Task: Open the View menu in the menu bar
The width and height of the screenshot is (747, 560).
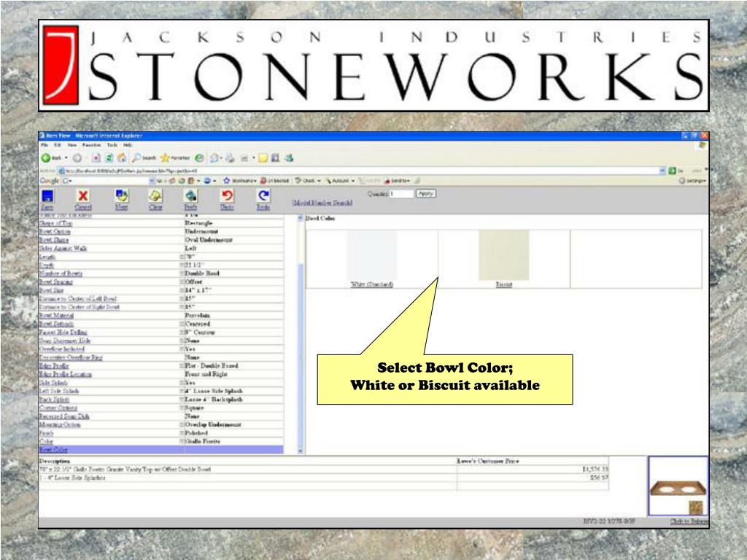Action: pyautogui.click(x=72, y=145)
